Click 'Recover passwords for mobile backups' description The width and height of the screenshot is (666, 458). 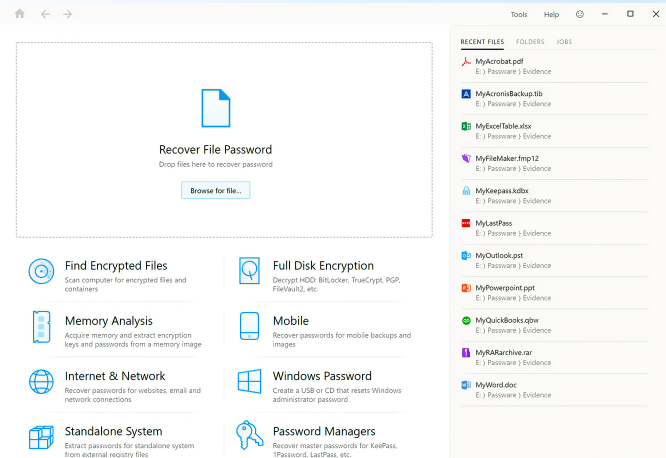point(341,339)
